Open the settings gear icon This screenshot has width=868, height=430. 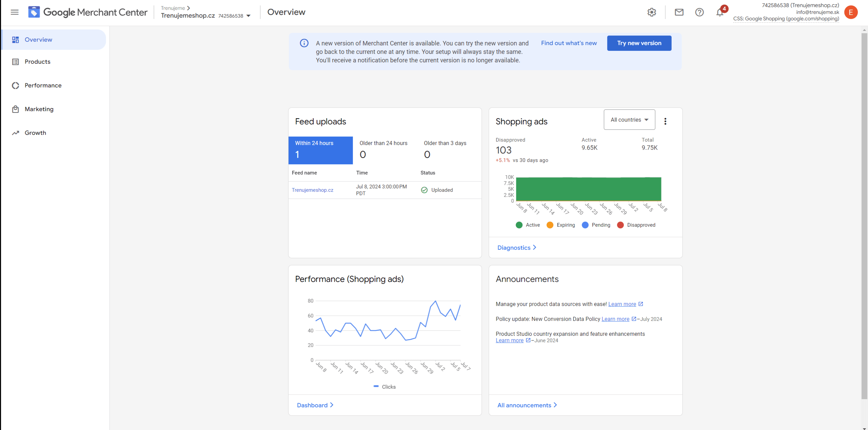click(x=652, y=12)
